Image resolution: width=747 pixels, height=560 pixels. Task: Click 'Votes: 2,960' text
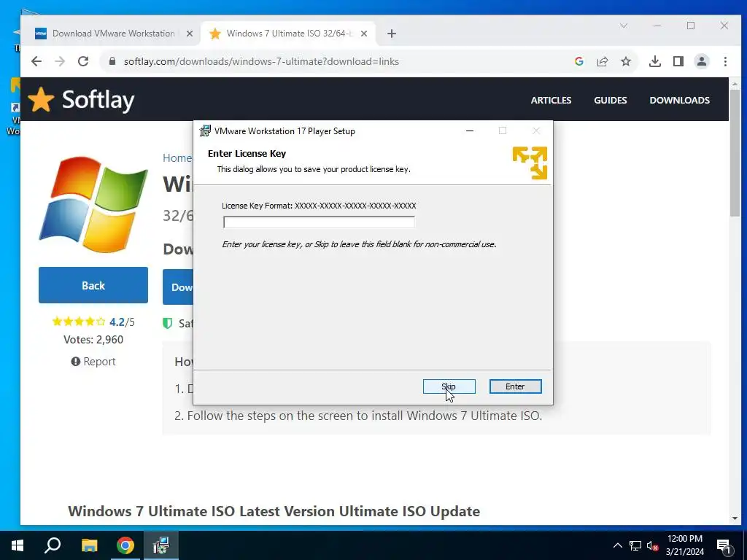click(93, 340)
